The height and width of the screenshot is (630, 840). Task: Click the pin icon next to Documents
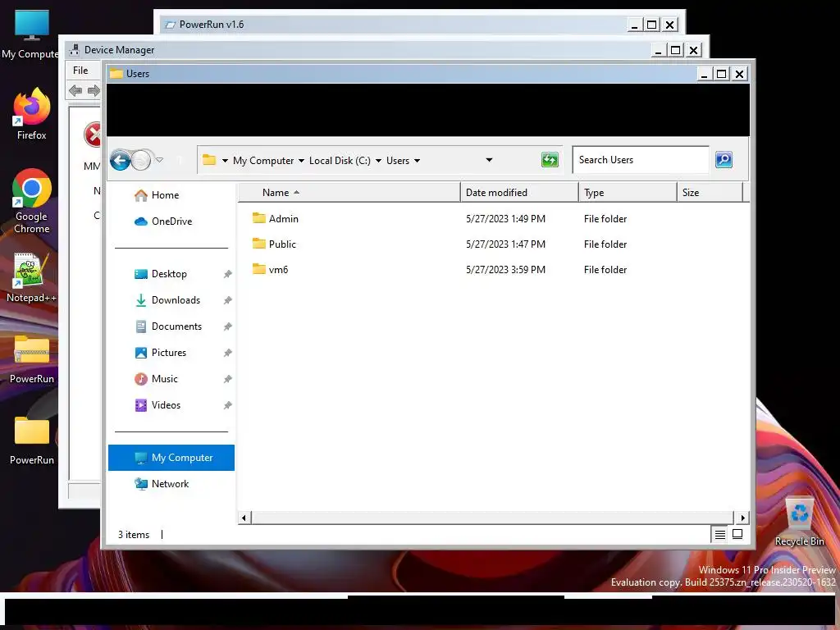point(228,326)
